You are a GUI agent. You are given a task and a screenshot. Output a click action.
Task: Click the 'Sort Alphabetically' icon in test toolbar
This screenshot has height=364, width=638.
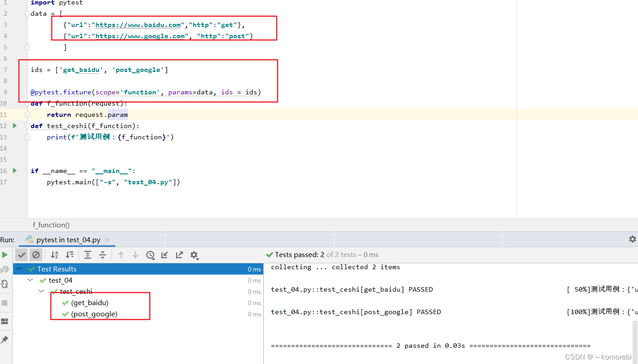point(54,255)
